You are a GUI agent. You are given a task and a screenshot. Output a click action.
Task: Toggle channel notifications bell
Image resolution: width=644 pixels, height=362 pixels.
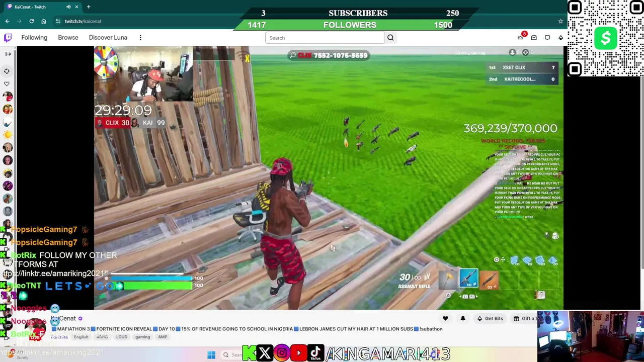pos(463,318)
